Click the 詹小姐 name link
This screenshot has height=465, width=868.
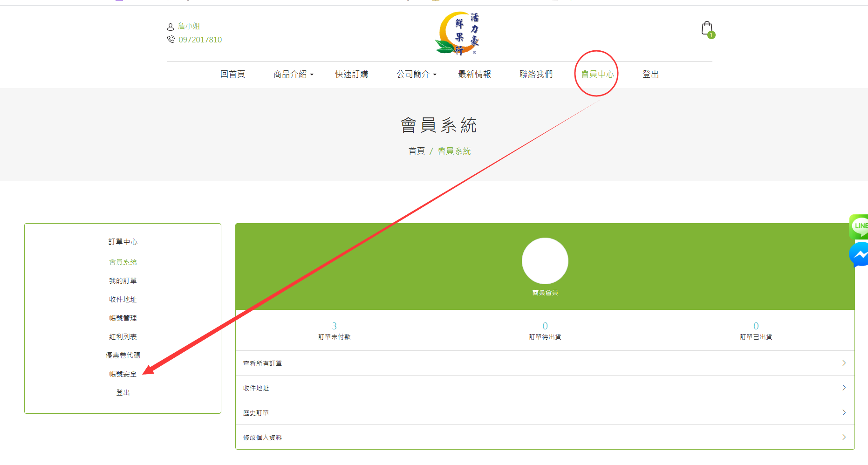pos(189,26)
